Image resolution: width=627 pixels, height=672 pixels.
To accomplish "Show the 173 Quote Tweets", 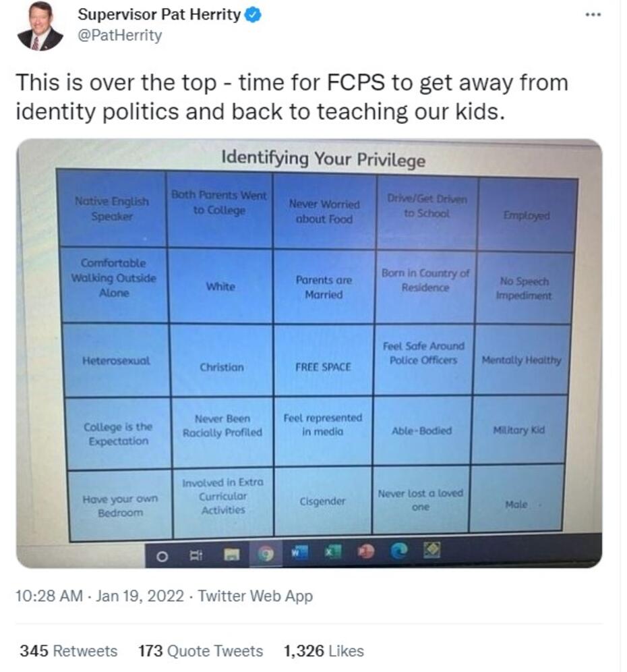I will (x=200, y=651).
